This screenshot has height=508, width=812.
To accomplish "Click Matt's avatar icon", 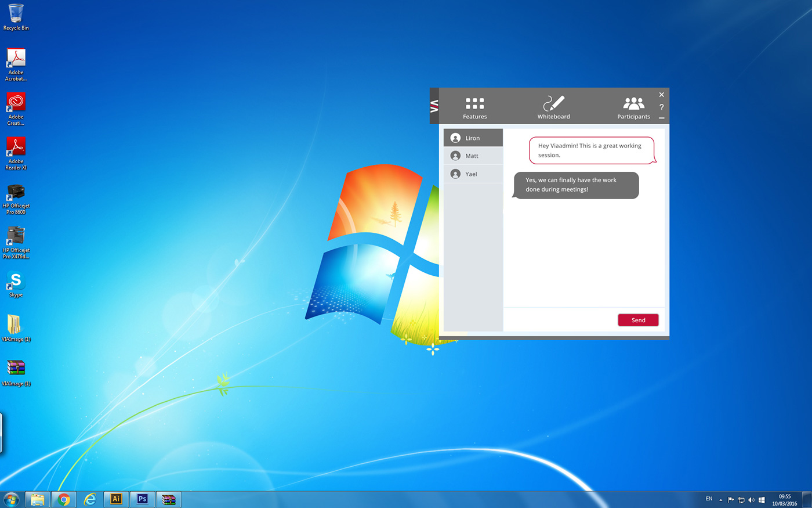I will tap(455, 156).
